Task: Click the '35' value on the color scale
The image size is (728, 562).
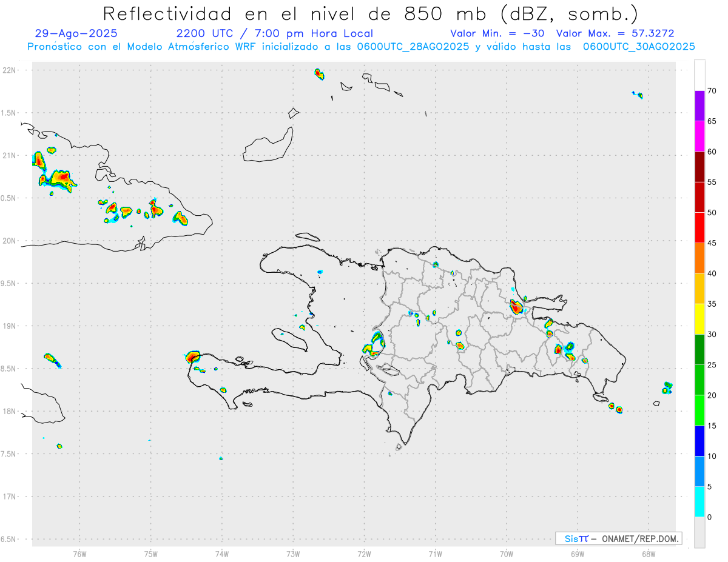Action: [x=712, y=304]
